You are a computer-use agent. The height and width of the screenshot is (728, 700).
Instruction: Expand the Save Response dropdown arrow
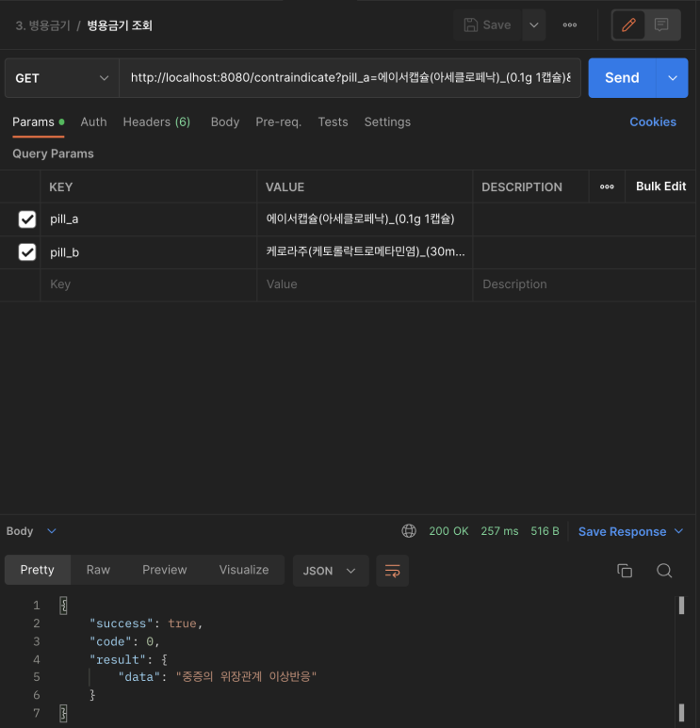678,531
